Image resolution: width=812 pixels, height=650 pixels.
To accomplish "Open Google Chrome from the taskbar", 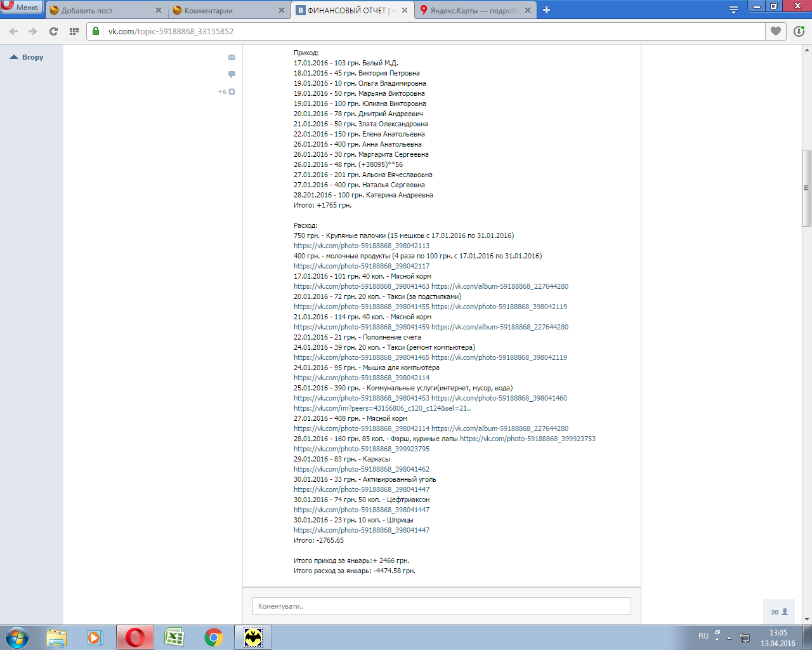I will [x=214, y=637].
